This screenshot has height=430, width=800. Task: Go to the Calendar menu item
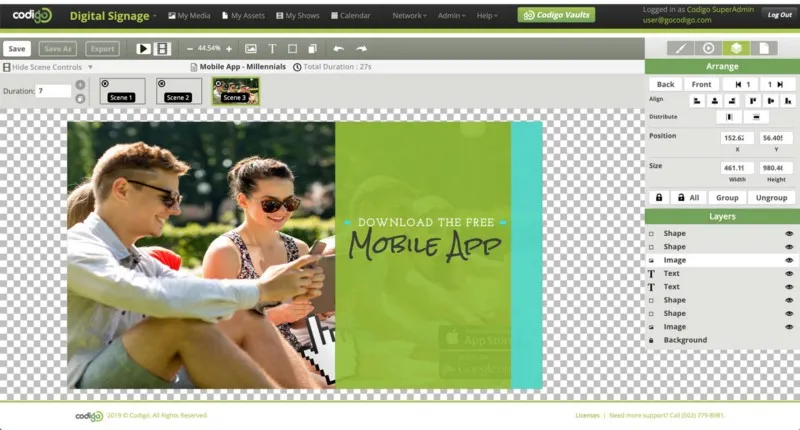[x=352, y=16]
